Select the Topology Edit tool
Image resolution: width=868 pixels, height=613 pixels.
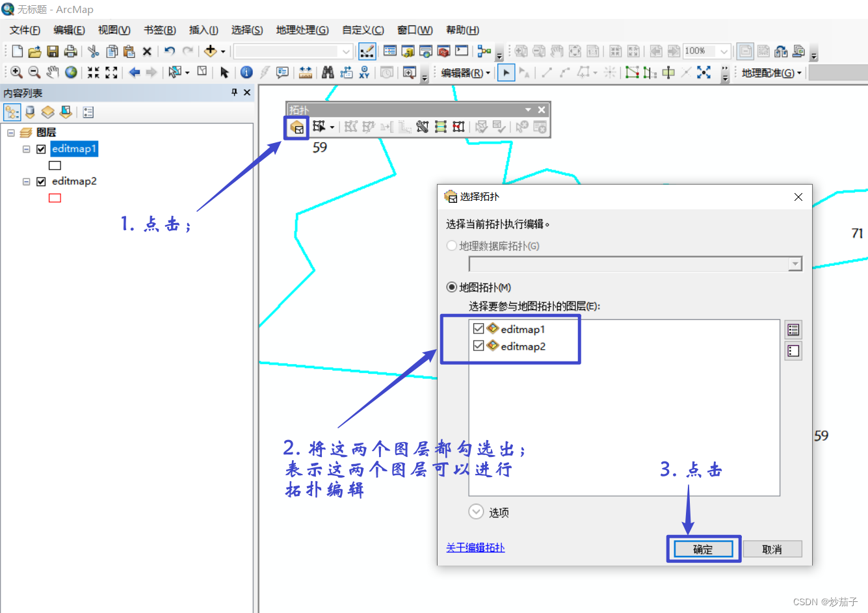coord(318,127)
